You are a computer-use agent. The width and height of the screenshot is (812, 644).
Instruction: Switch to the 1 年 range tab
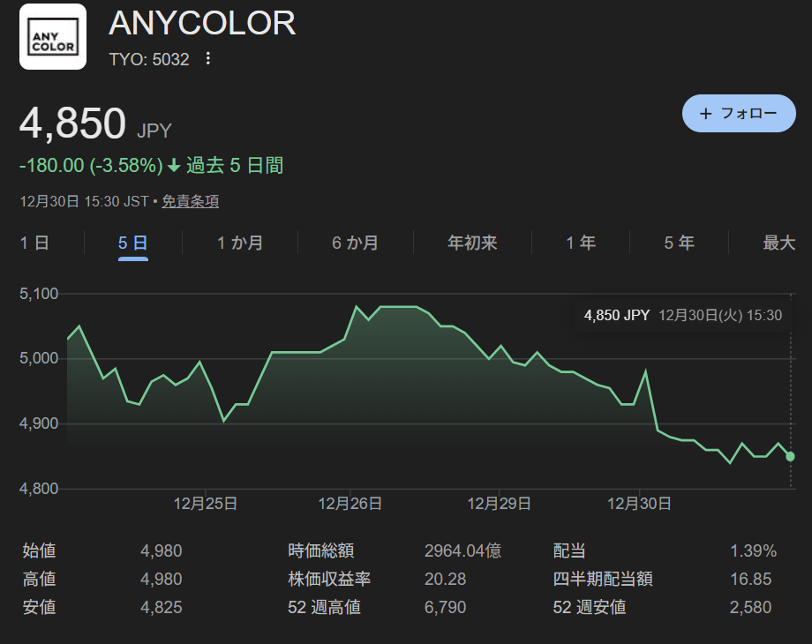[x=581, y=243]
